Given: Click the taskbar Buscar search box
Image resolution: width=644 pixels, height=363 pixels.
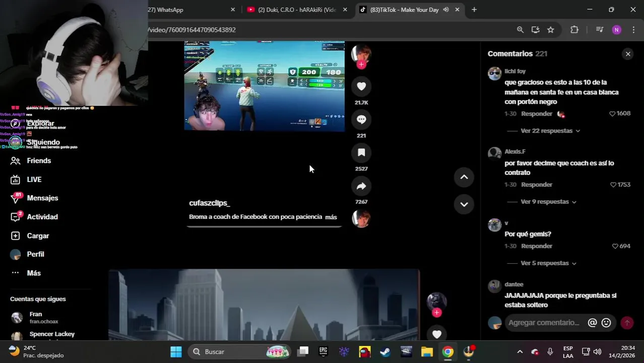Looking at the screenshot, I should (240, 351).
